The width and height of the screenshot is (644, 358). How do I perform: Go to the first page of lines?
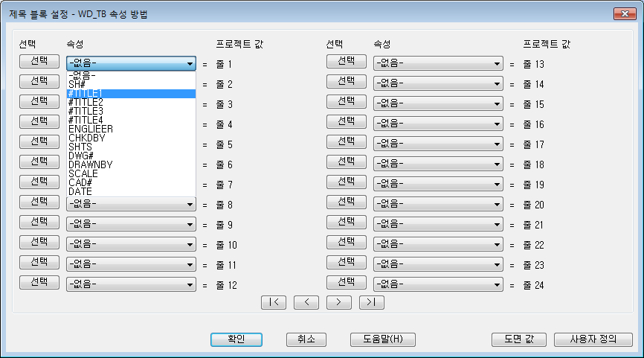coord(274,302)
